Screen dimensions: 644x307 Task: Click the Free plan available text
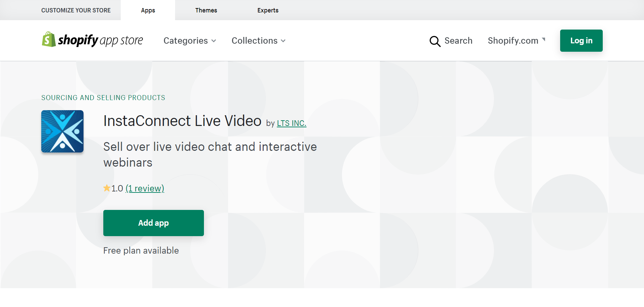point(141,250)
